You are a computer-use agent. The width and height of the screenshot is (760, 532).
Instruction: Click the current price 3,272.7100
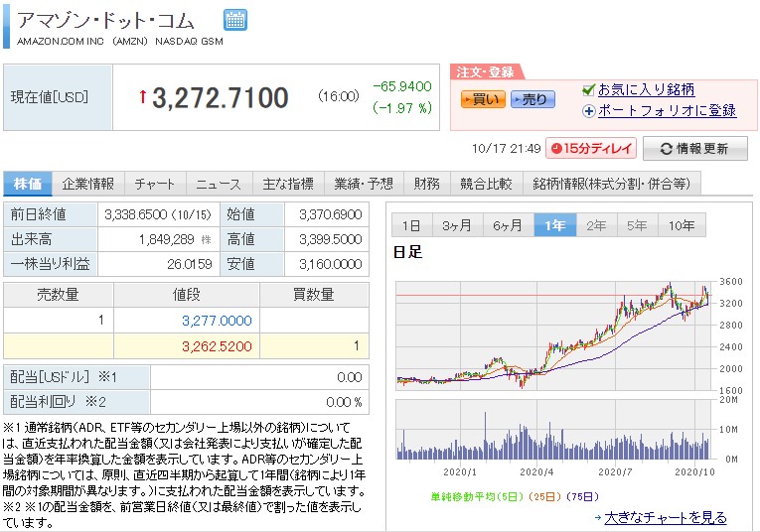point(221,98)
